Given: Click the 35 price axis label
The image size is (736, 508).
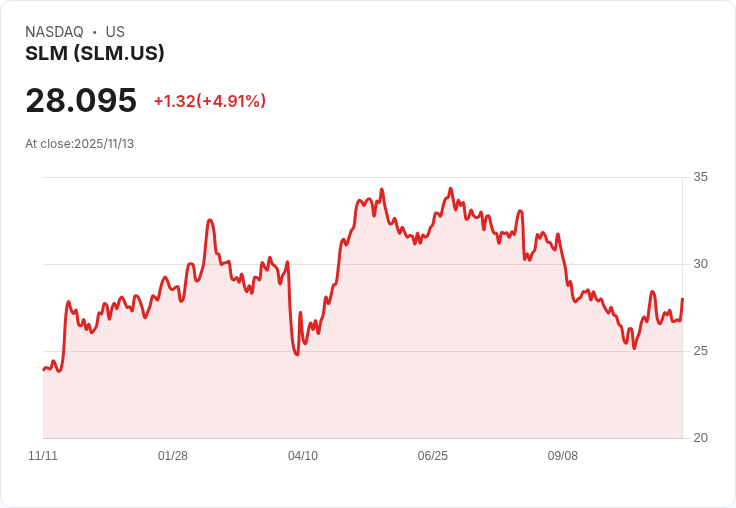Looking at the screenshot, I should pyautogui.click(x=700, y=177).
